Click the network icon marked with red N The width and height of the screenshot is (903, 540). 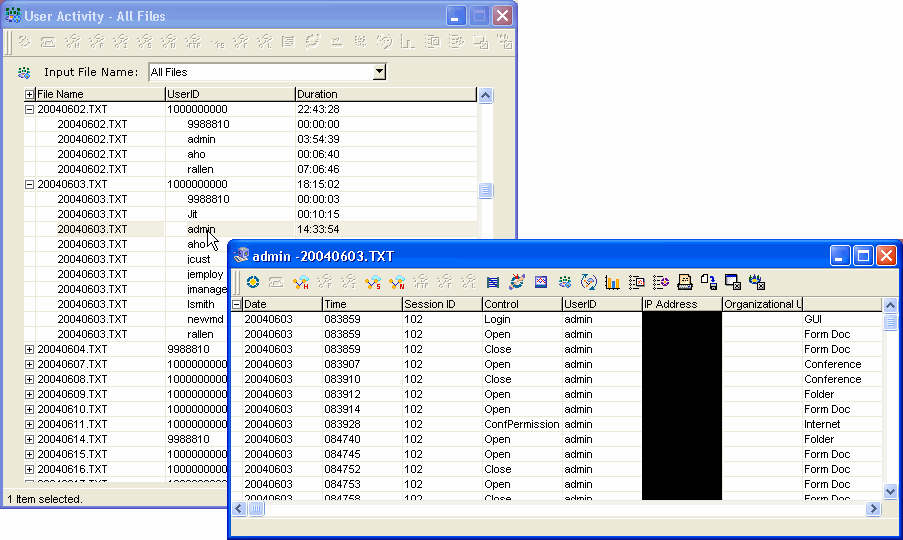(x=397, y=282)
